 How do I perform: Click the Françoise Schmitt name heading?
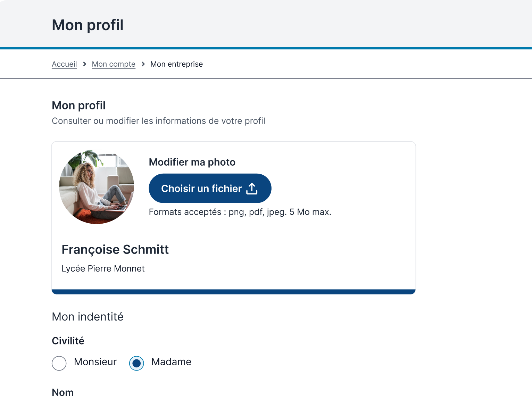[x=115, y=249]
